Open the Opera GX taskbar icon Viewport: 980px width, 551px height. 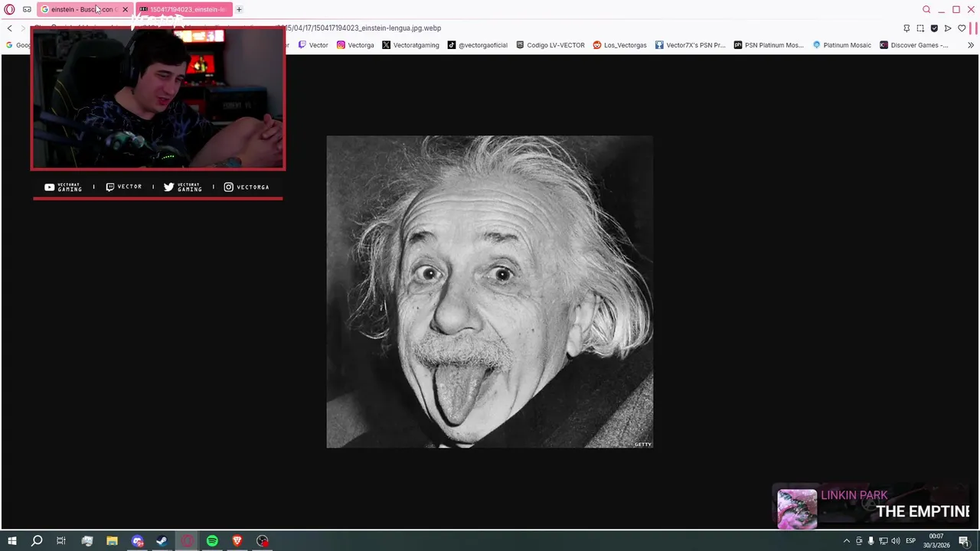tap(187, 541)
